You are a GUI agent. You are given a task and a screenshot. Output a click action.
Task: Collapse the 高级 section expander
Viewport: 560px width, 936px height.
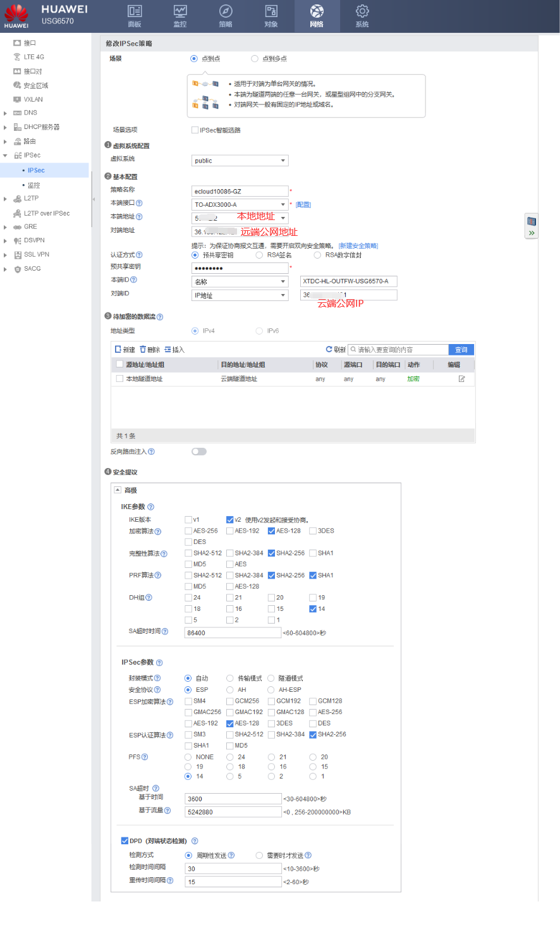tap(118, 490)
